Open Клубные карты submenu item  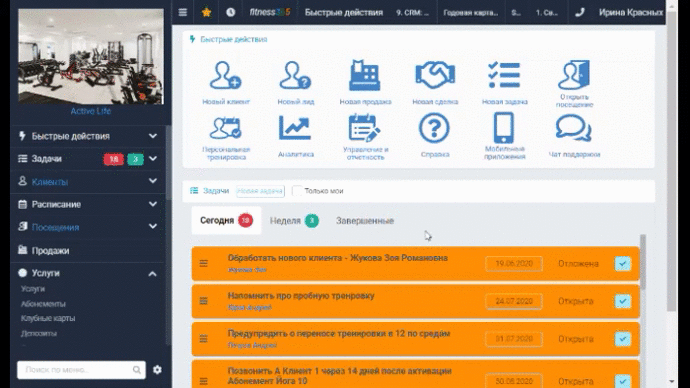48,318
